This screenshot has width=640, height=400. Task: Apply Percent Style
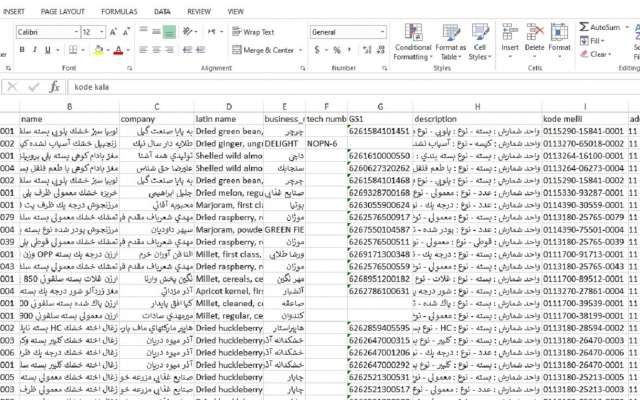[x=337, y=50]
